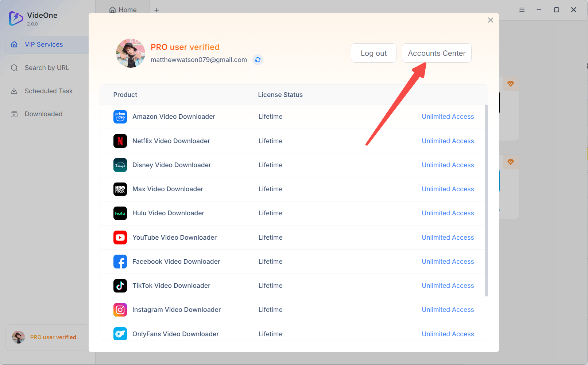Click the YouTube downloader icon
This screenshot has width=588, height=365.
120,238
